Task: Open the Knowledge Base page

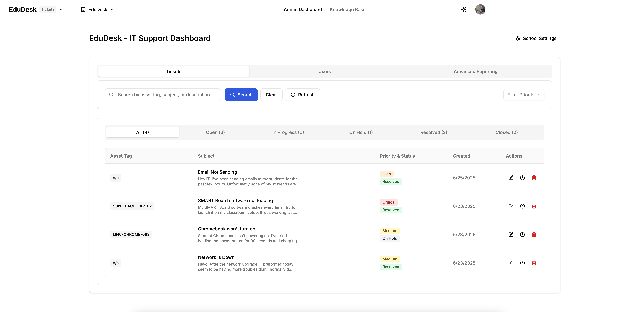Action: (x=347, y=9)
